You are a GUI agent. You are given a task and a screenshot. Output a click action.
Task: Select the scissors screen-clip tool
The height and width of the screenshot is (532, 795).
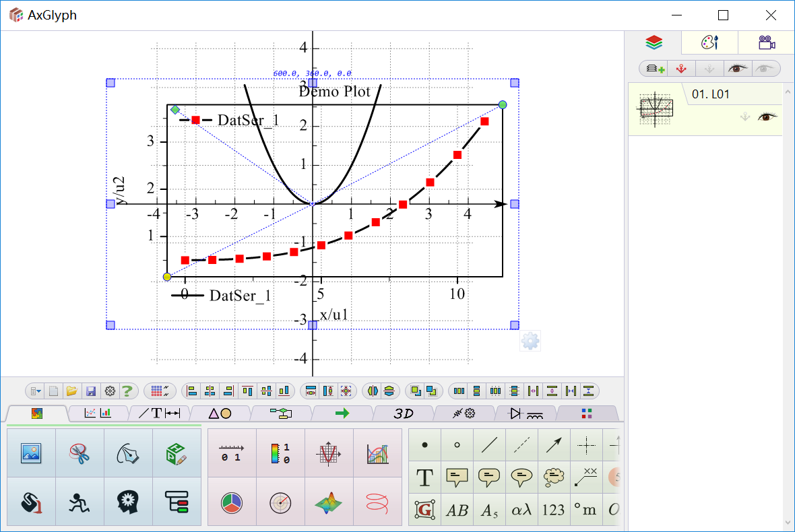click(x=79, y=453)
